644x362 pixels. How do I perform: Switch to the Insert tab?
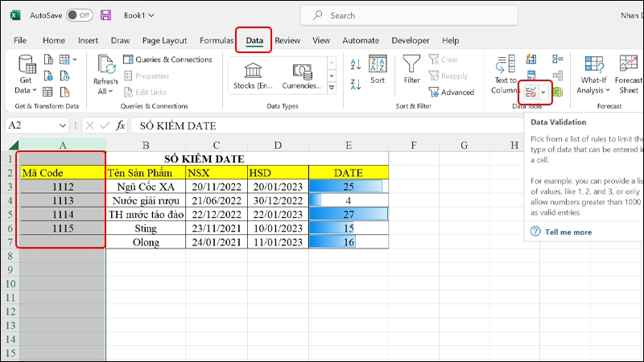coord(88,40)
